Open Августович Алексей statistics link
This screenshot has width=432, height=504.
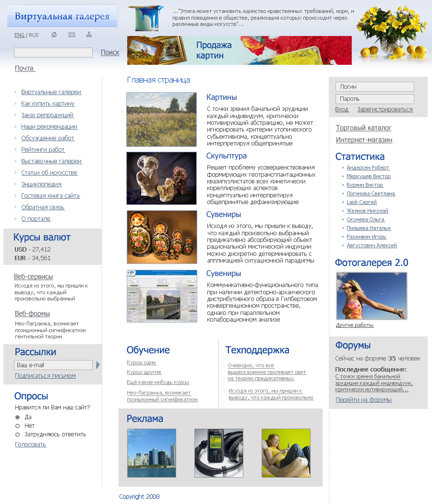point(372,246)
